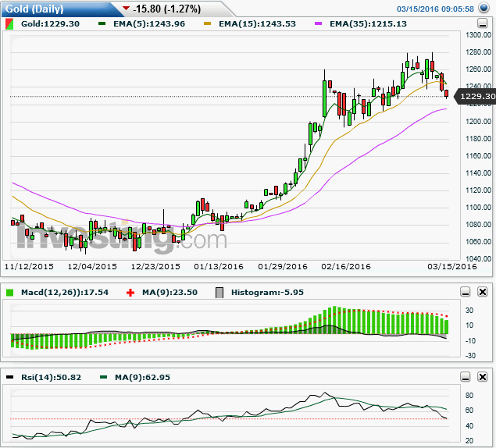
Task: Click the 11/12/2015 date axis label
Action: tap(29, 266)
